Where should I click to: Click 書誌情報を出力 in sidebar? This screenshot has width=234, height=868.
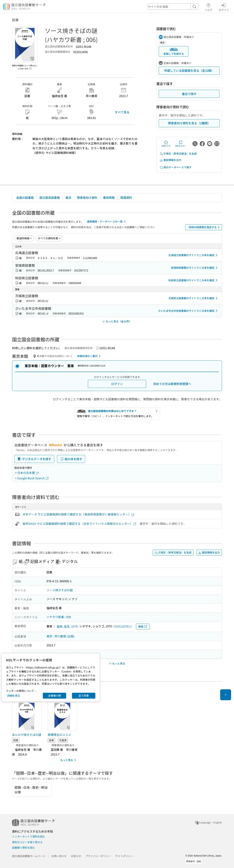pyautogui.click(x=170, y=160)
